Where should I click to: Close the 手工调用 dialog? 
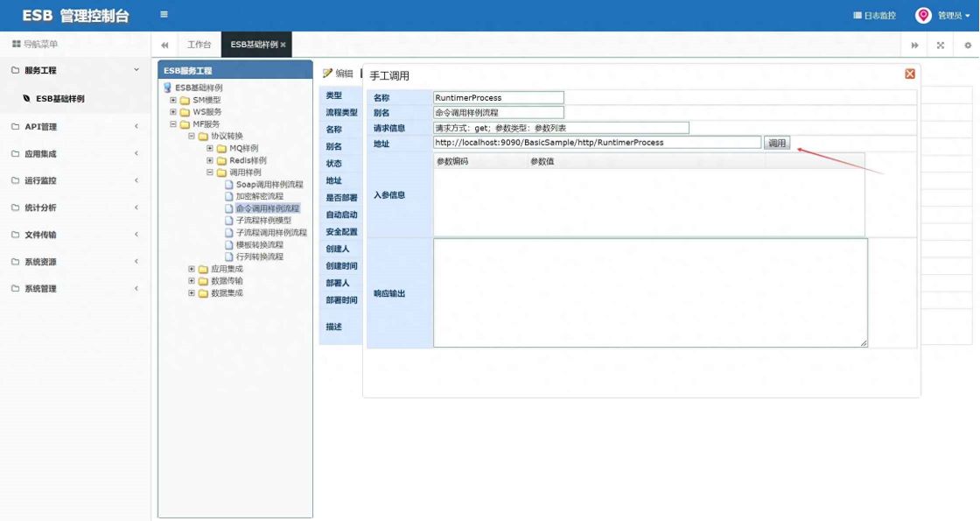[910, 74]
